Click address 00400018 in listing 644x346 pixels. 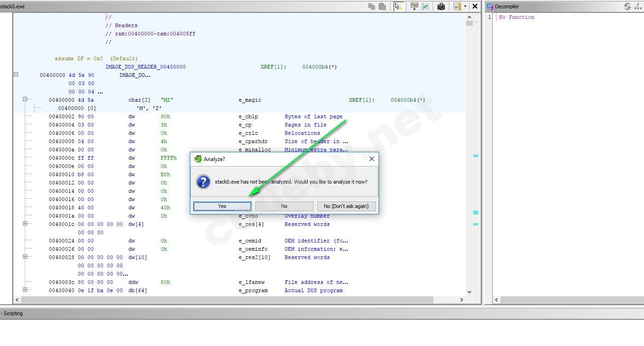(62, 208)
